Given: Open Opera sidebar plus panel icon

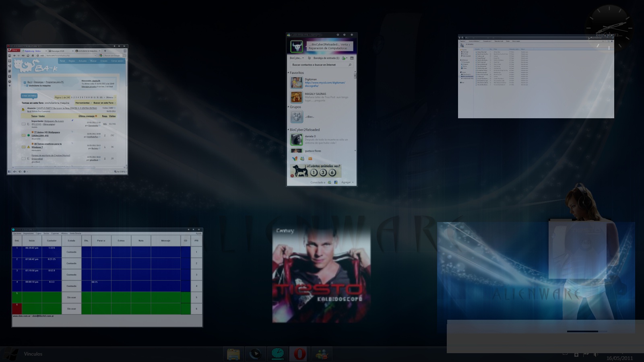Looking at the screenshot, I should click(10, 86).
